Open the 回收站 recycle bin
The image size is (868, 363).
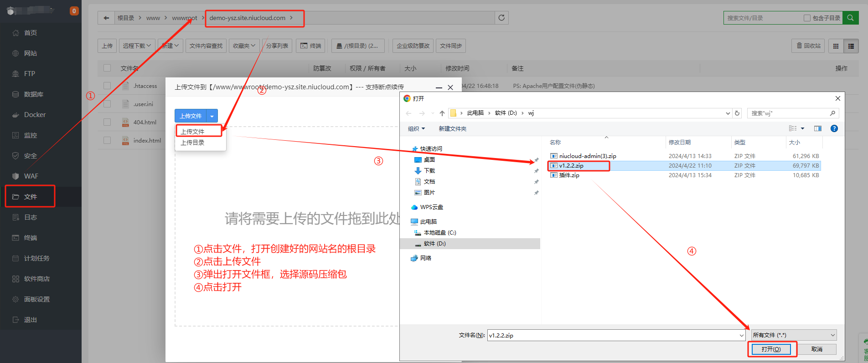tap(808, 46)
